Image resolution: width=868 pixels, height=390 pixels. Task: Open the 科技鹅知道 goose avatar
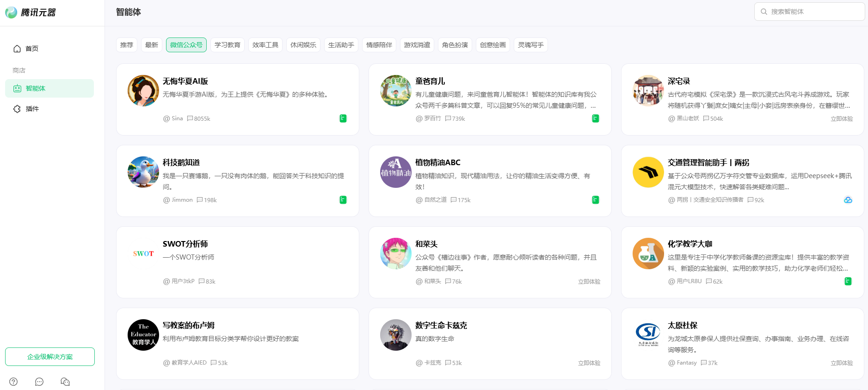[x=143, y=172]
